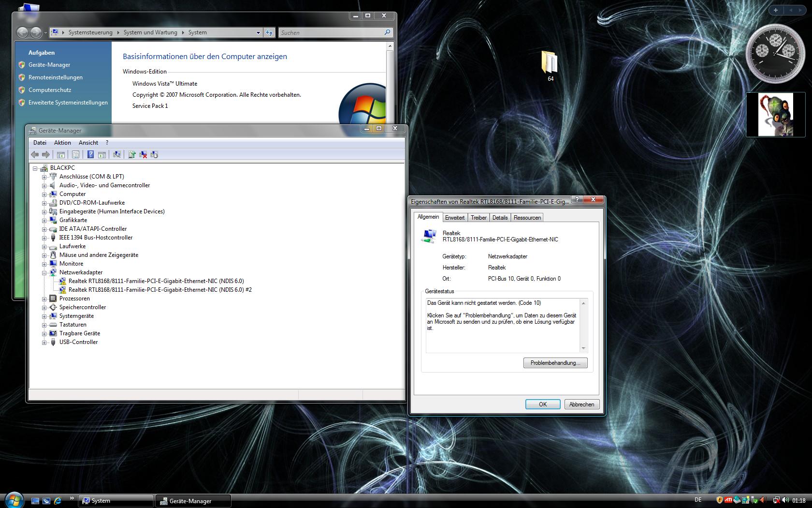The height and width of the screenshot is (508, 812).
Task: Open the address bar history dropdown arrow
Action: coord(258,32)
